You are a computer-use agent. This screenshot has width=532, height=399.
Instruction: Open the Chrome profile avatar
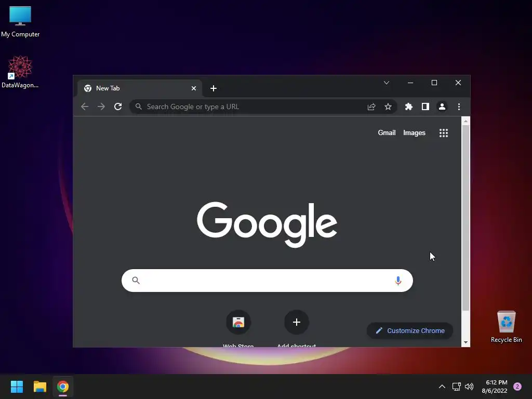[442, 107]
